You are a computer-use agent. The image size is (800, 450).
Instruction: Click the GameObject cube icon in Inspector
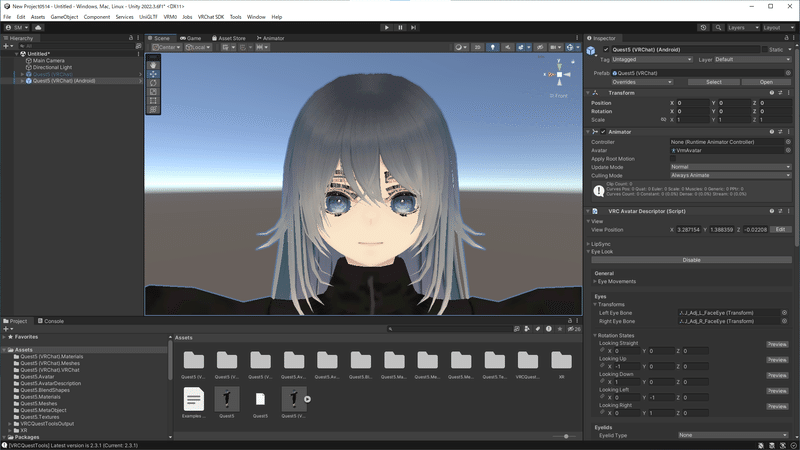point(591,51)
